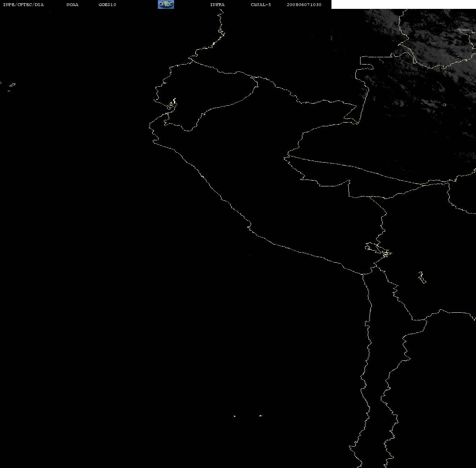
Task: Click the NOAA label in the header
Action: 72,4
